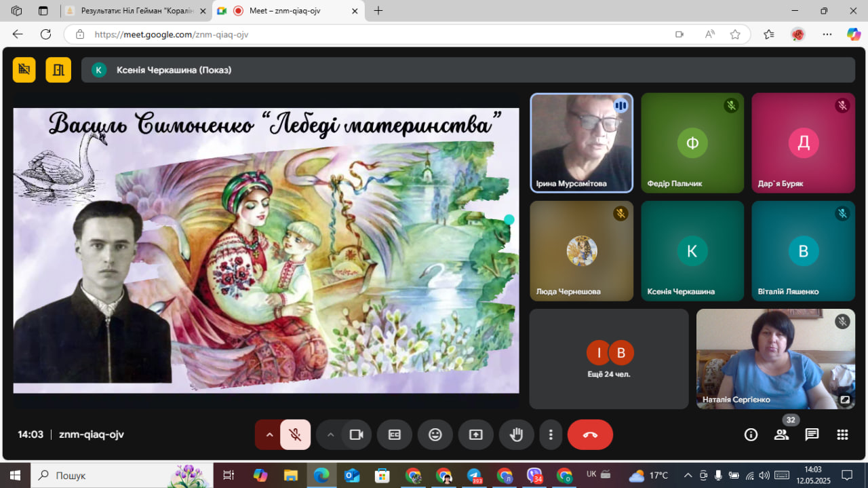Reload the page
868x488 pixels.
click(45, 34)
